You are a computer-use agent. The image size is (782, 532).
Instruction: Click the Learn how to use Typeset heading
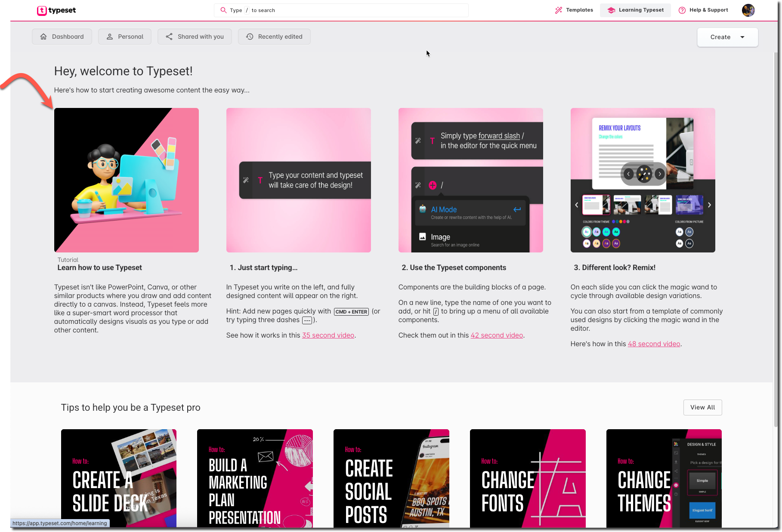[100, 268]
